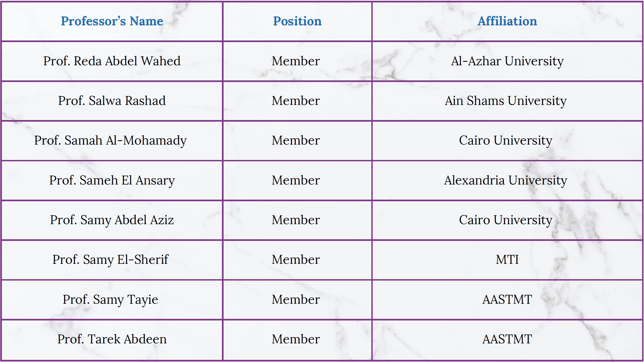Click the MTI affiliation cell
Screen dimensions: 644x362
pyautogui.click(x=507, y=259)
